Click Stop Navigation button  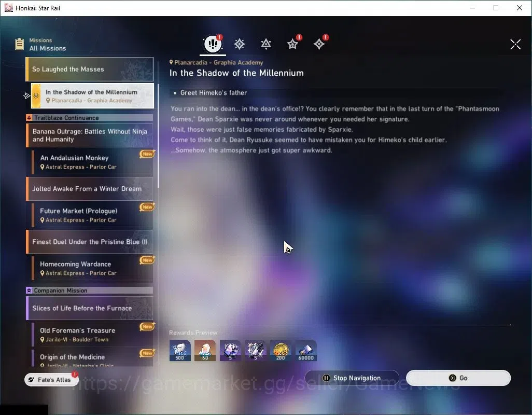(x=352, y=378)
